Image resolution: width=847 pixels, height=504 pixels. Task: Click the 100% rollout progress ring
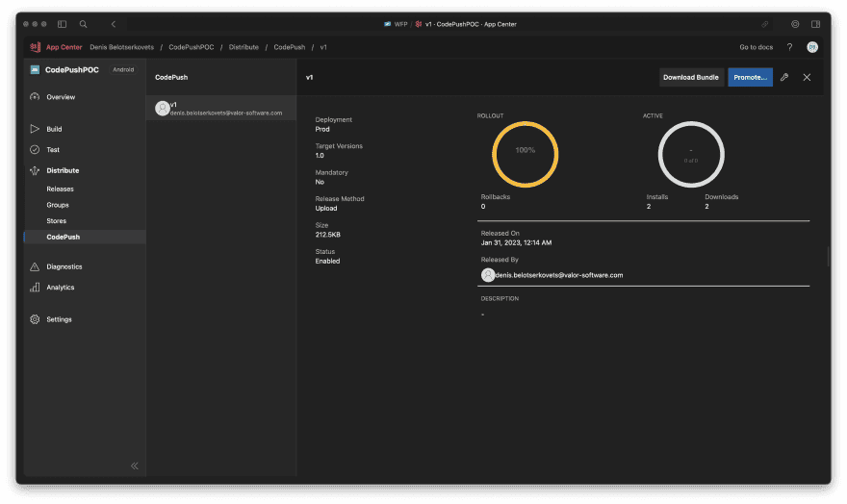click(525, 151)
